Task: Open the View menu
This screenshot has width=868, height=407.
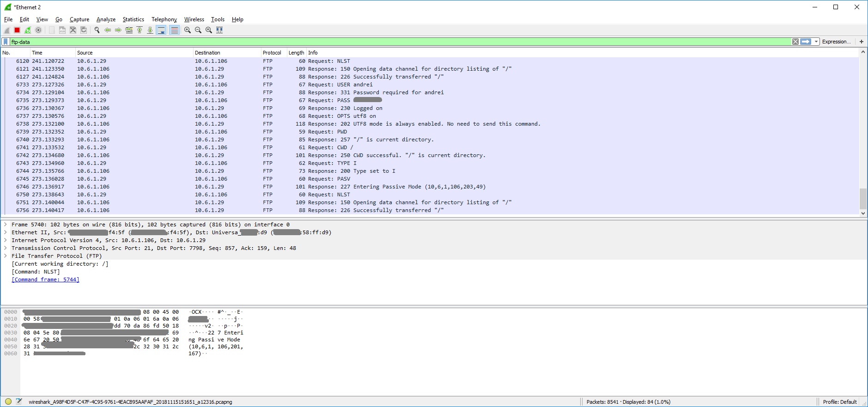Action: (42, 19)
